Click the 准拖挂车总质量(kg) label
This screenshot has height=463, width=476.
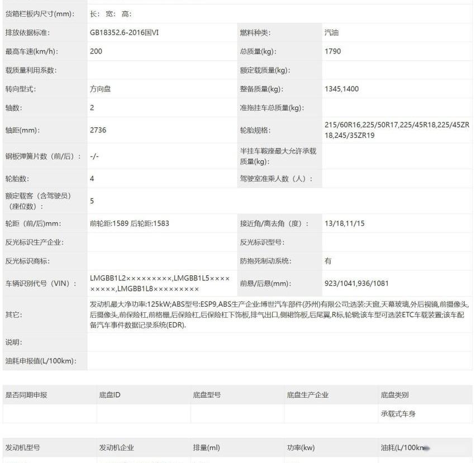(x=272, y=108)
